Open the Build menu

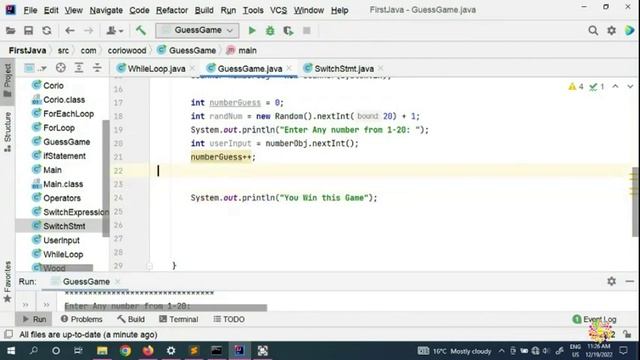pos(204,10)
